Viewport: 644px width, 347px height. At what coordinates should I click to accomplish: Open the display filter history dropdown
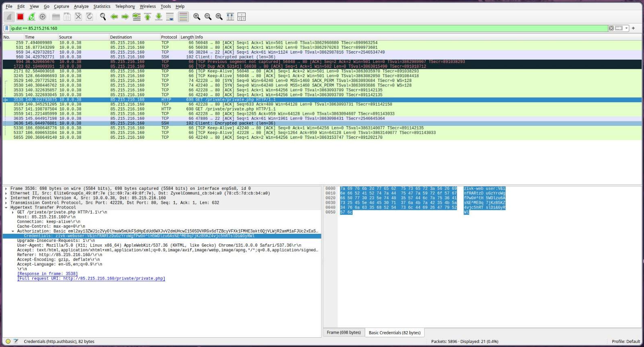click(x=627, y=28)
